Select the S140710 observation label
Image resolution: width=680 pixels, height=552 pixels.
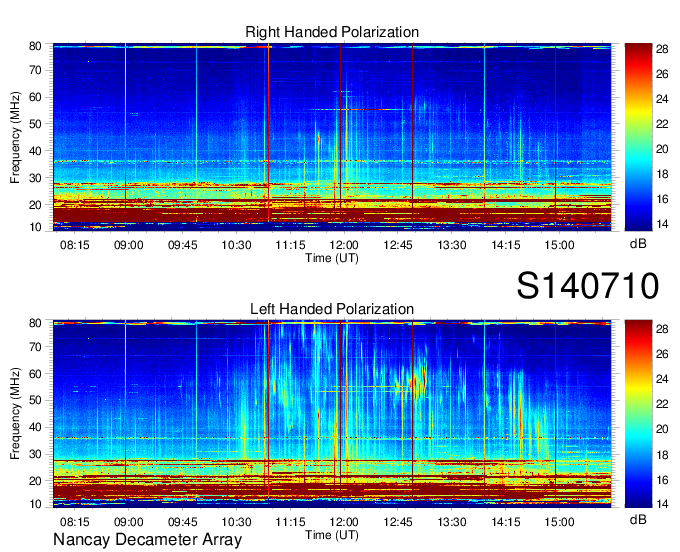[x=588, y=285]
